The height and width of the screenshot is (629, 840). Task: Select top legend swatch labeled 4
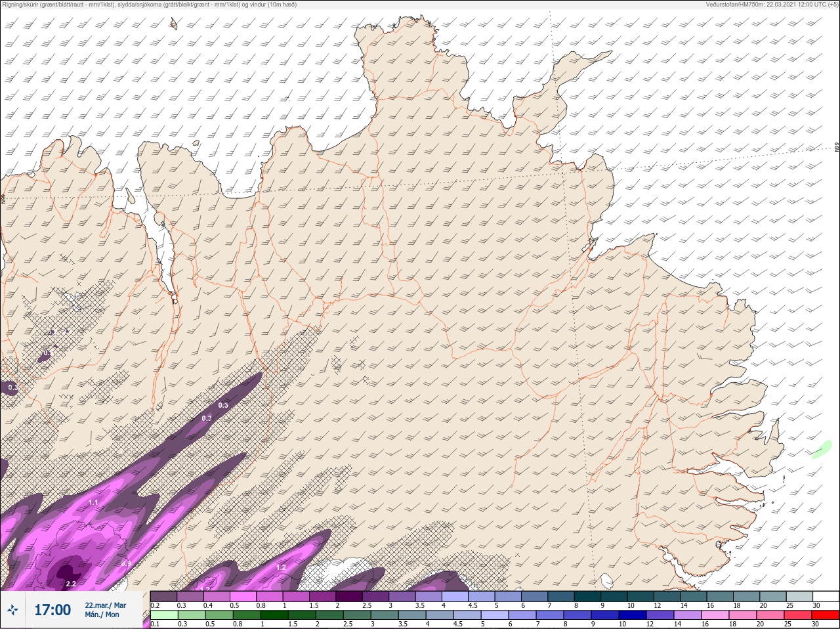point(455,596)
